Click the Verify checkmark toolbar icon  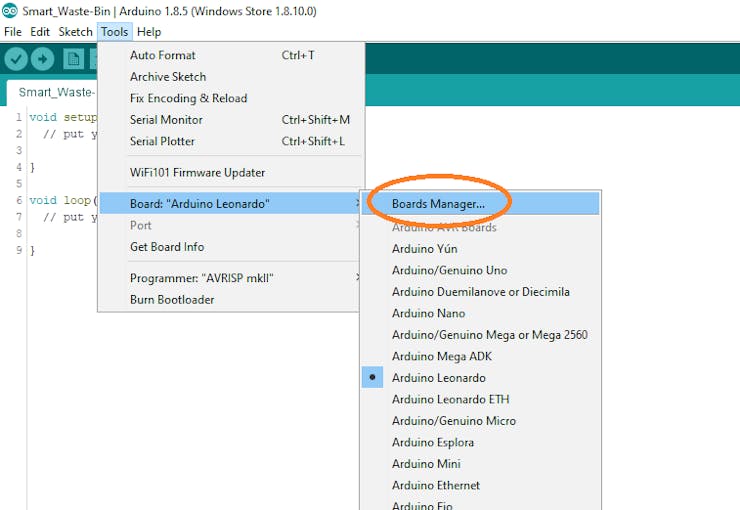coord(16,59)
